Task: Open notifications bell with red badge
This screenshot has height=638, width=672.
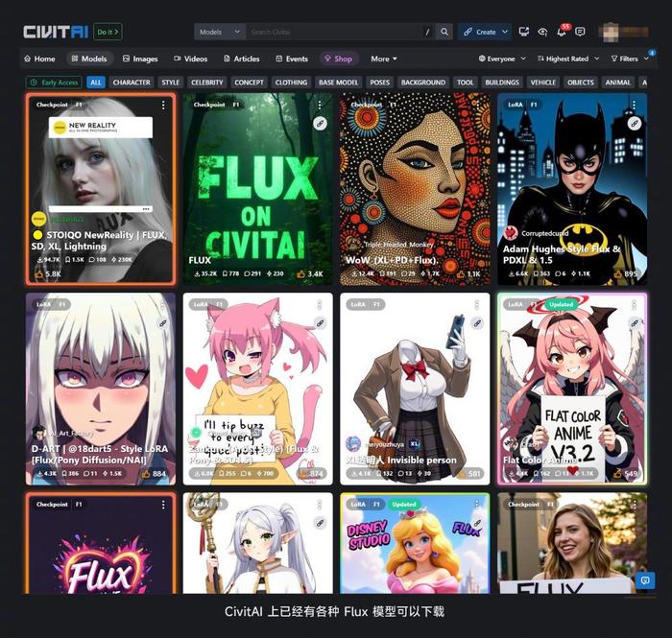Action: [x=562, y=32]
